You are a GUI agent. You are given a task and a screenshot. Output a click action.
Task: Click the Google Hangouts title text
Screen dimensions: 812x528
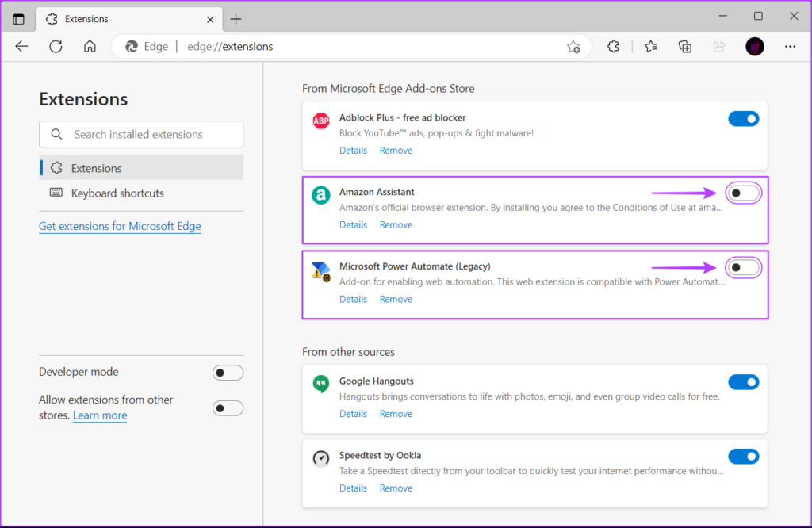pos(377,381)
